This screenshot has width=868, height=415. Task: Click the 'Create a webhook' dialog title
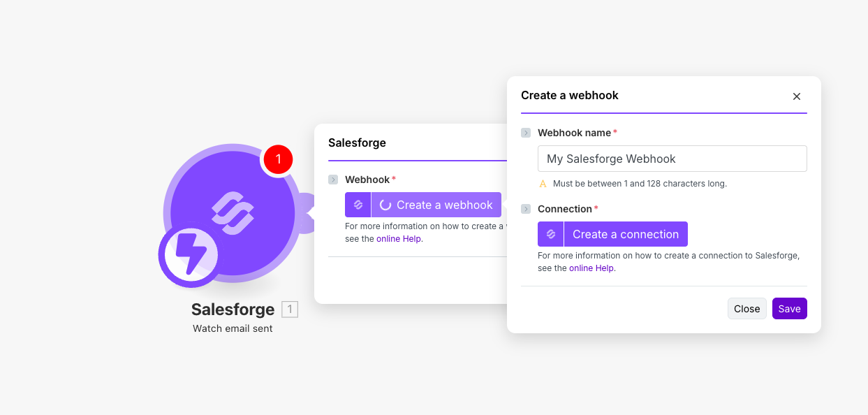570,95
